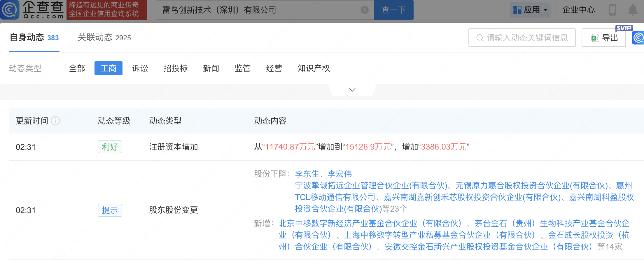Click the Excel icon in the 导出 button

(595, 38)
